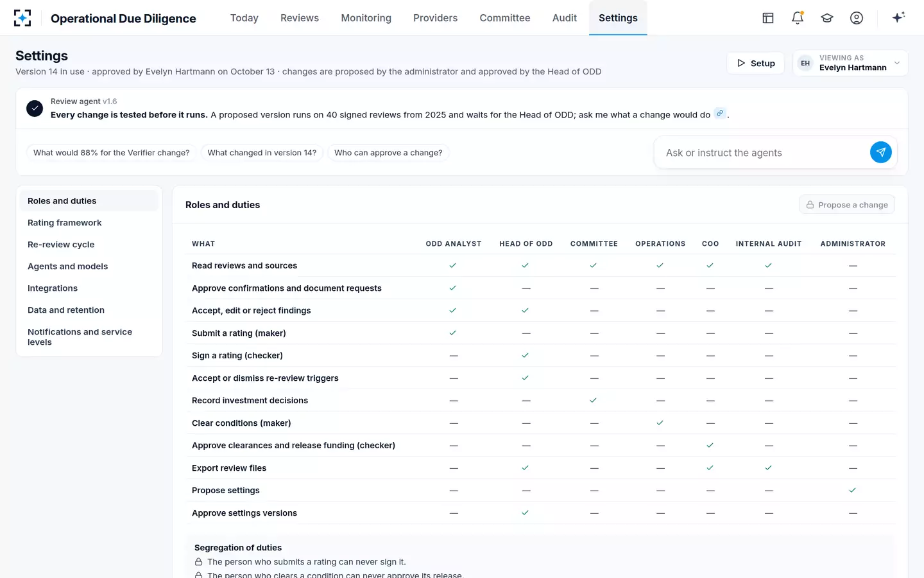Open the AI sparkle assistant icon
Screen dimensions: 924x578
pyautogui.click(x=898, y=17)
